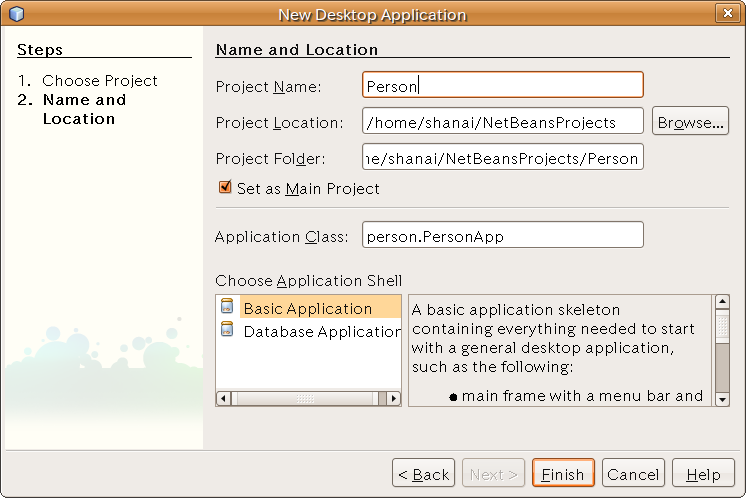The image size is (746, 498).
Task: Close the New Desktop Application dialog
Action: 727,13
